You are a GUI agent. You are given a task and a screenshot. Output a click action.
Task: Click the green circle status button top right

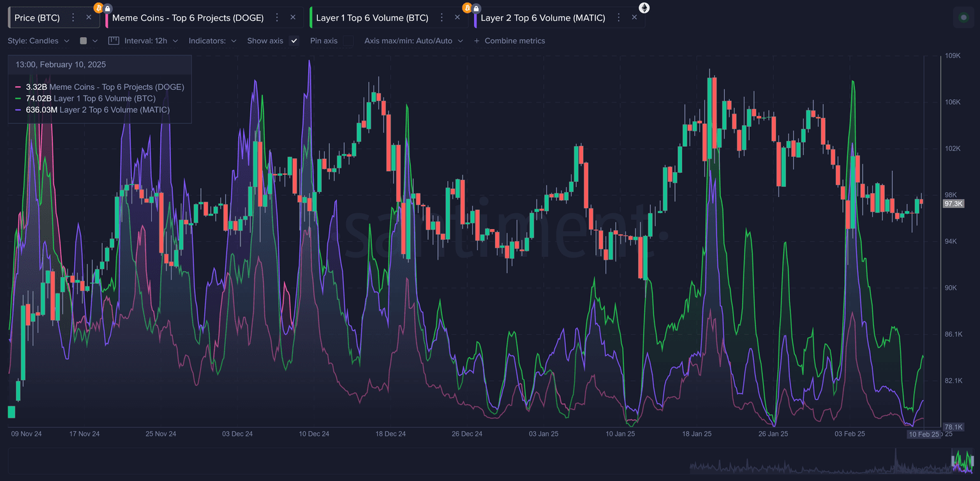pos(963,18)
